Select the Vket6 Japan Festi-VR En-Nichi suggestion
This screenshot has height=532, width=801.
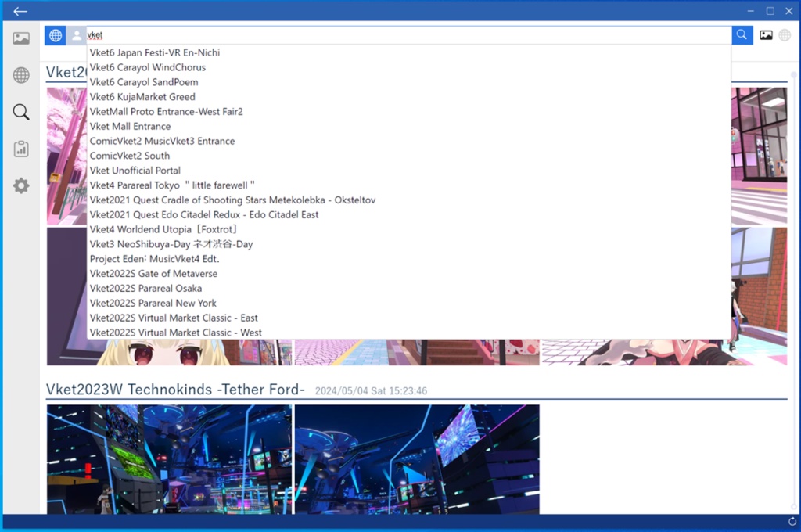[x=154, y=52]
